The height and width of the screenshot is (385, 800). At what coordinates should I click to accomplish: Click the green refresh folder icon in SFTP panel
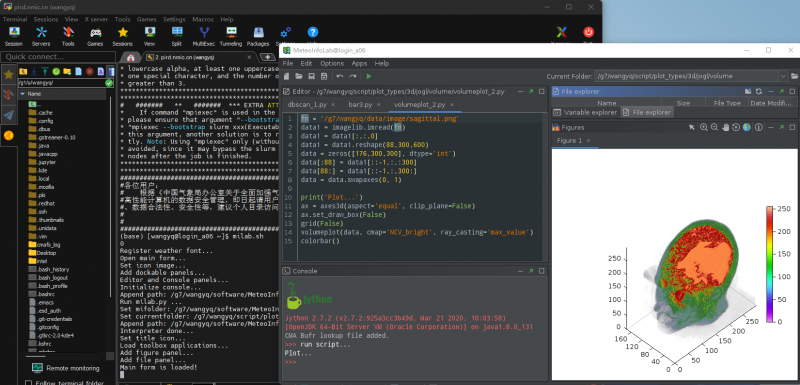[56, 71]
